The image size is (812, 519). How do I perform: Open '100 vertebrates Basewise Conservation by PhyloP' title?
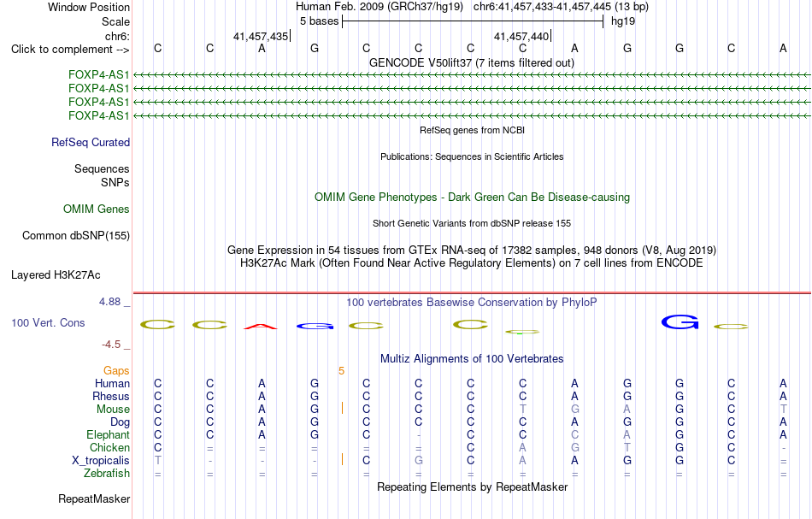(472, 303)
